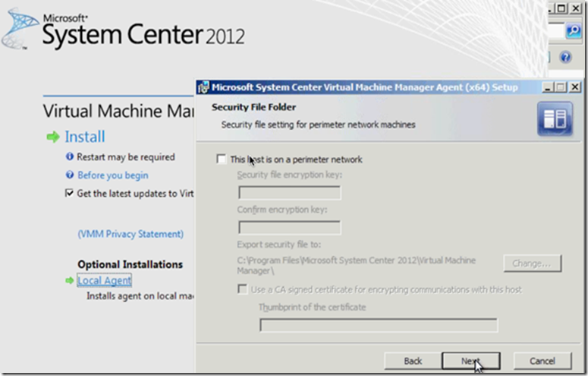Focus the Confirm encryption key field
The image size is (588, 376).
click(290, 227)
